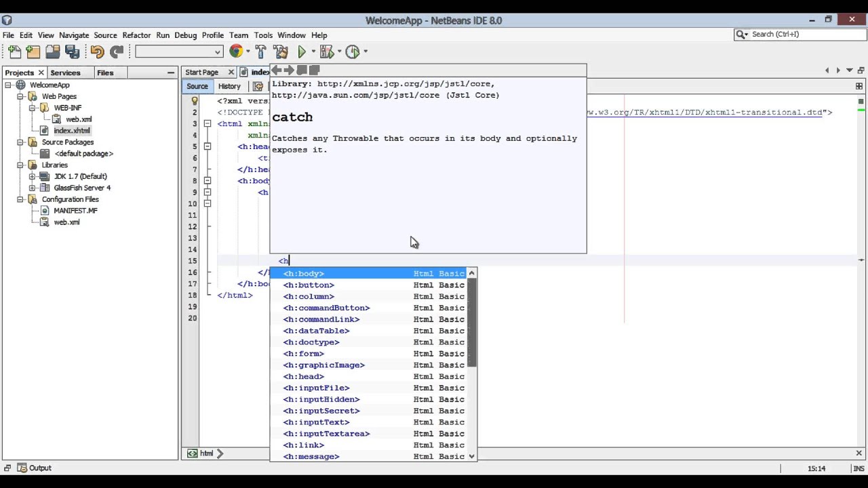Collapse the Configuration Files node
The height and width of the screenshot is (488, 868).
(20, 199)
